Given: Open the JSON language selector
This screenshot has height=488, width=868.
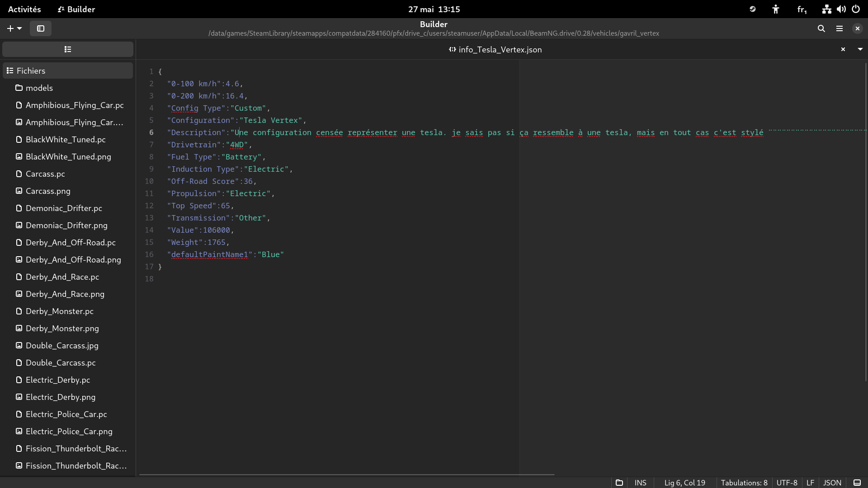Looking at the screenshot, I should [x=832, y=483].
